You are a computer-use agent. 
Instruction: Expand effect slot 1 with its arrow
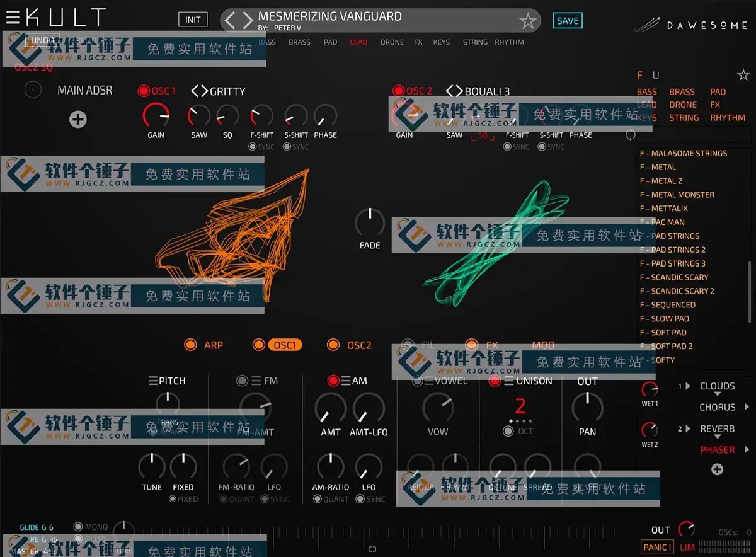pos(688,386)
